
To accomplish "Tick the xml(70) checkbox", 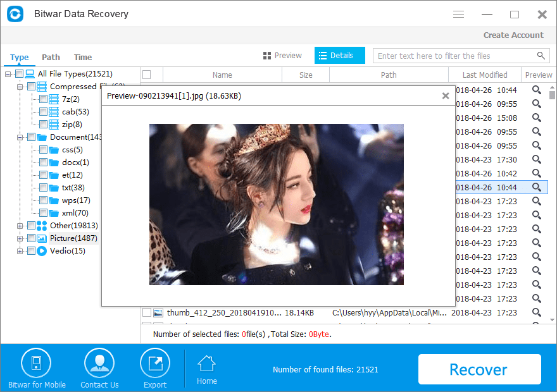I will pos(43,213).
